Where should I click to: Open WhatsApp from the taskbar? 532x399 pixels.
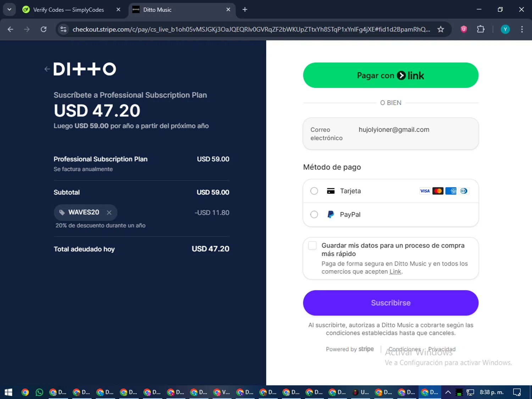pos(39,392)
